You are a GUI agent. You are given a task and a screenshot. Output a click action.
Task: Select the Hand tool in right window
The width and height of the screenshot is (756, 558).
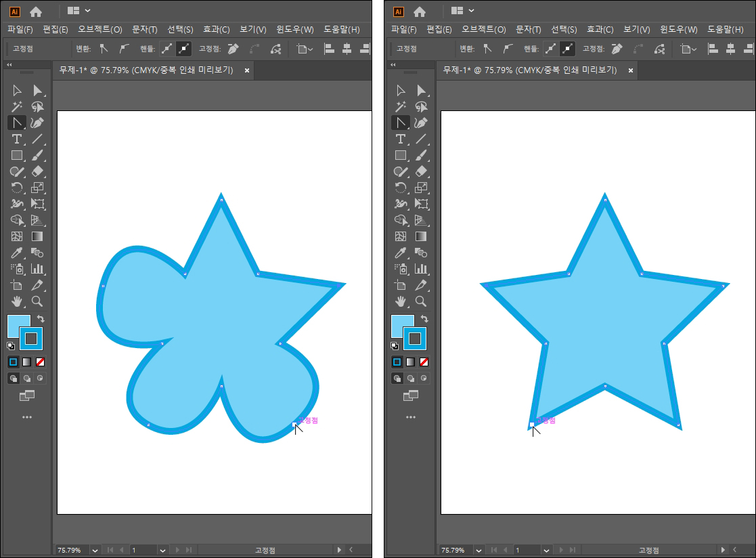coord(401,301)
